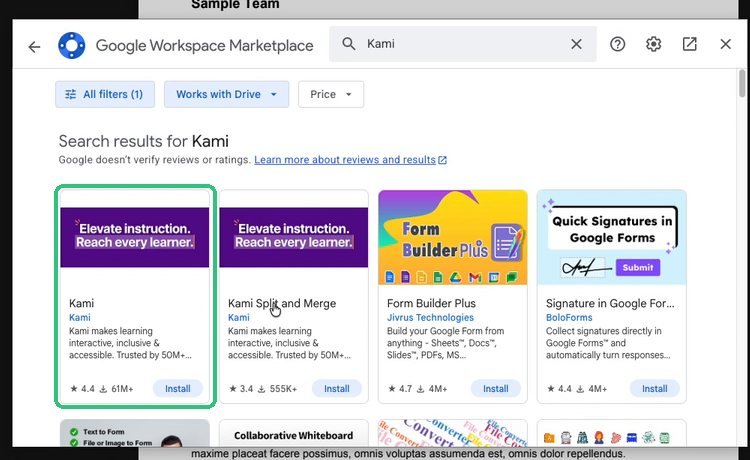Viewport: 750px width, 460px height.
Task: Click the Signature in Google For... title
Action: click(610, 303)
